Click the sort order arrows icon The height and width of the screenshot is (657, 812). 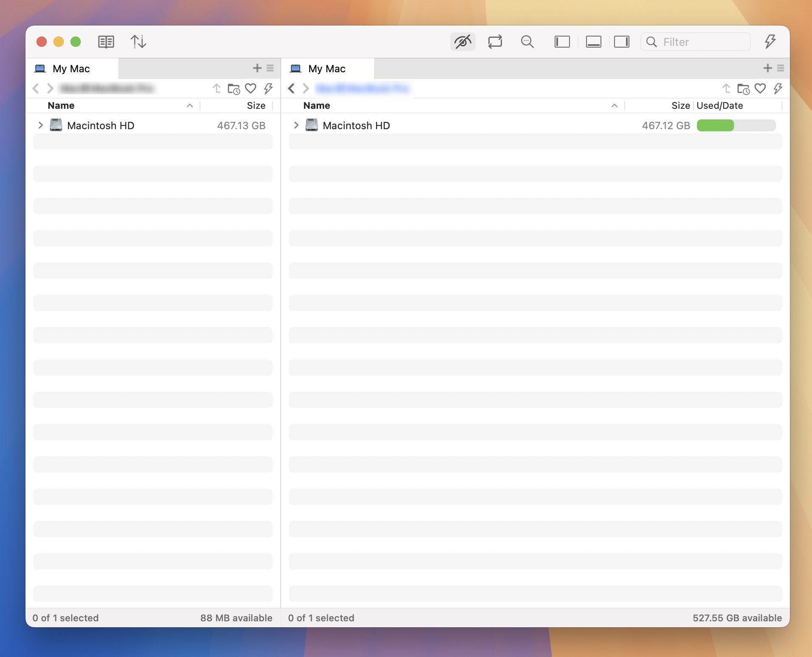coord(139,42)
